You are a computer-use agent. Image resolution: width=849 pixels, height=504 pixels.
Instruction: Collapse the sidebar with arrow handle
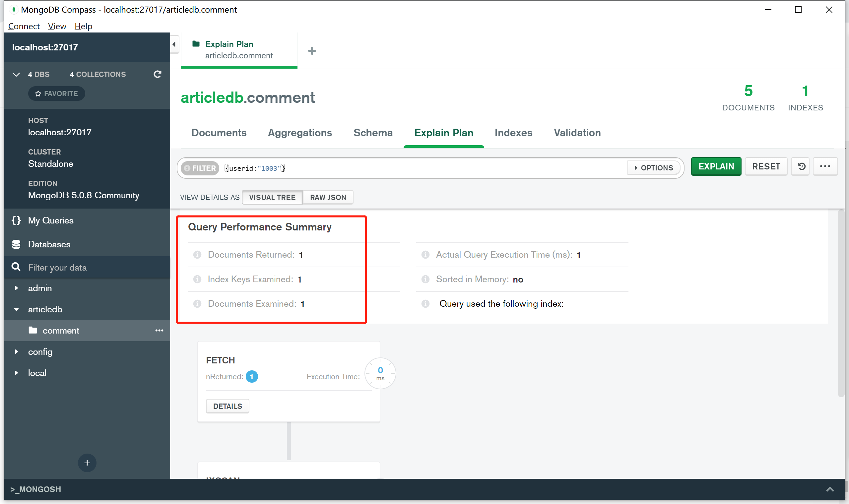[174, 44]
